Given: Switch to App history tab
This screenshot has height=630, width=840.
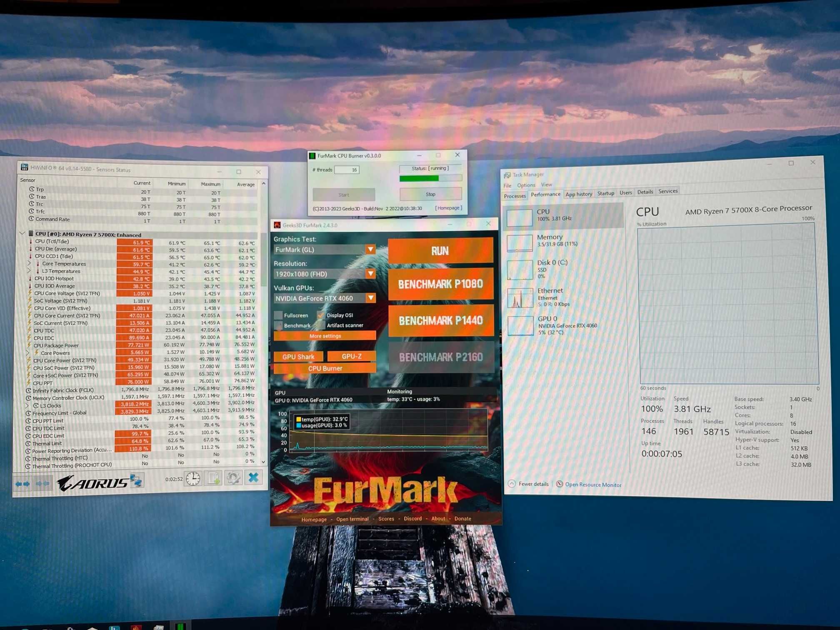Looking at the screenshot, I should pos(578,194).
